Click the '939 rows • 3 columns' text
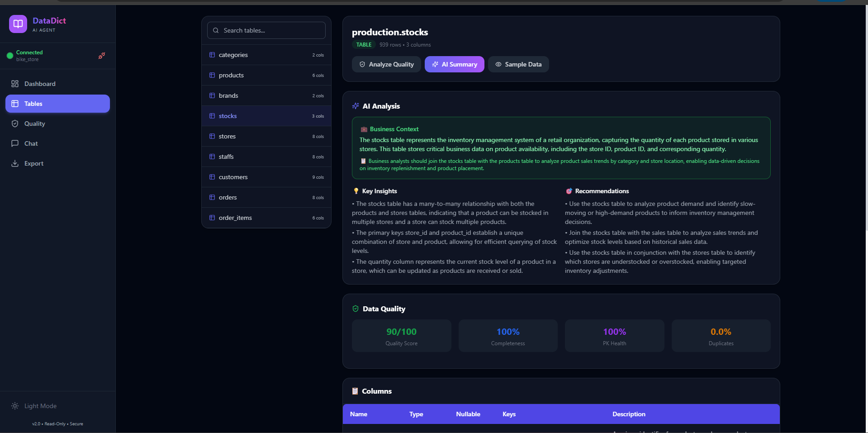The width and height of the screenshot is (868, 433). point(405,45)
